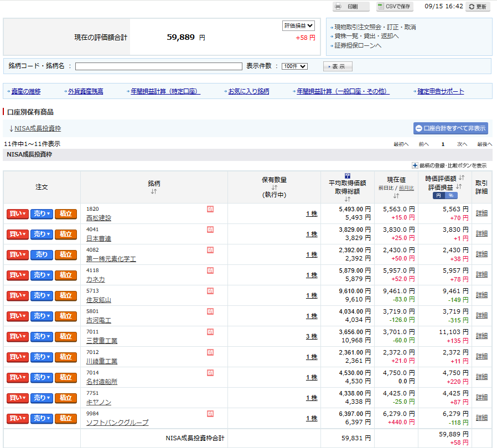Open 買い dropdown for 古河電工
The height and width of the screenshot is (448, 497).
[x=17, y=316]
